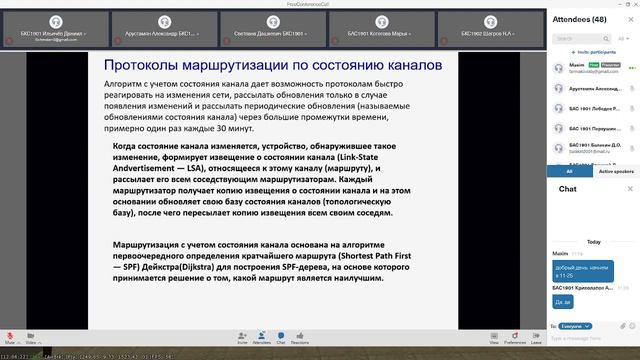640x360 pixels.
Task: Select the All attendees tab
Action: point(569,171)
